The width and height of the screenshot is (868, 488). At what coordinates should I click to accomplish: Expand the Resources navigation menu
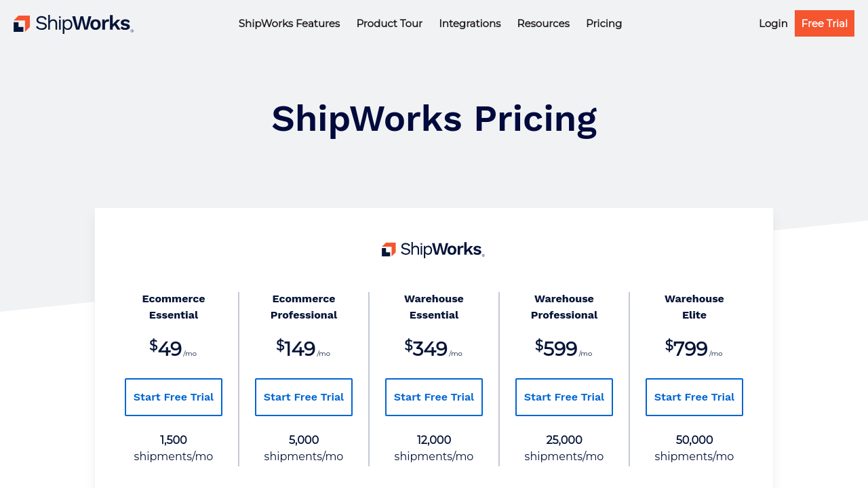543,24
